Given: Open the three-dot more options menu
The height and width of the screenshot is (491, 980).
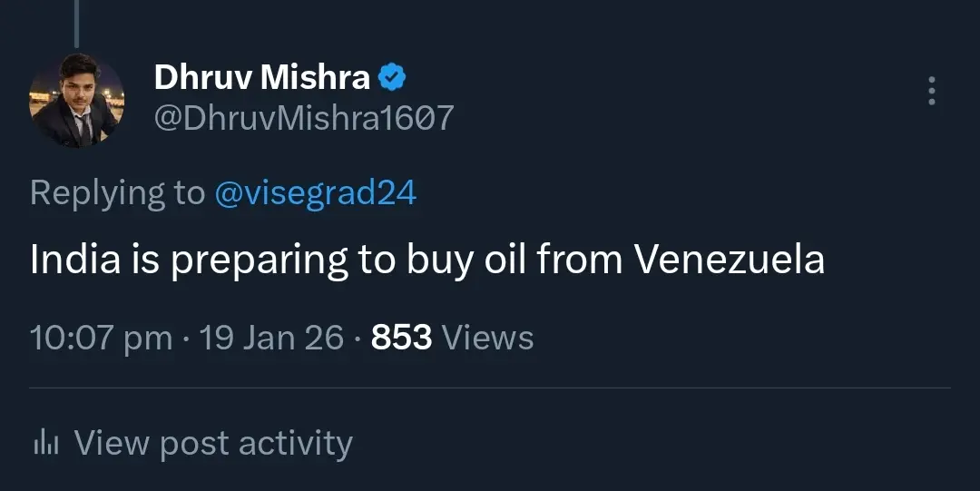Looking at the screenshot, I should tap(931, 91).
